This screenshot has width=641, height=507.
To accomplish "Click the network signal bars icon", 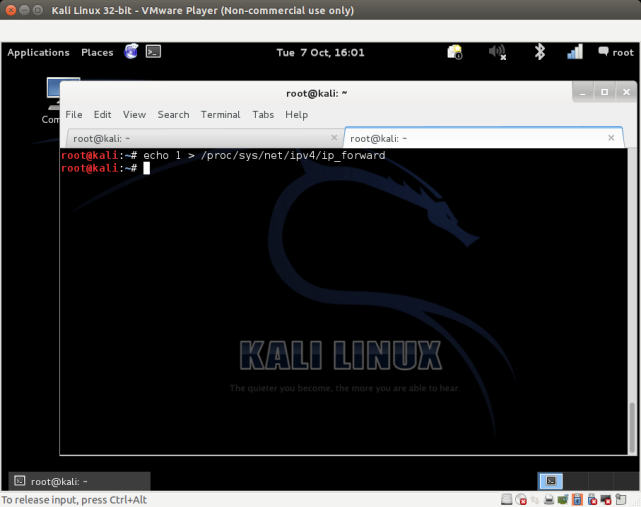I will pyautogui.click(x=575, y=52).
